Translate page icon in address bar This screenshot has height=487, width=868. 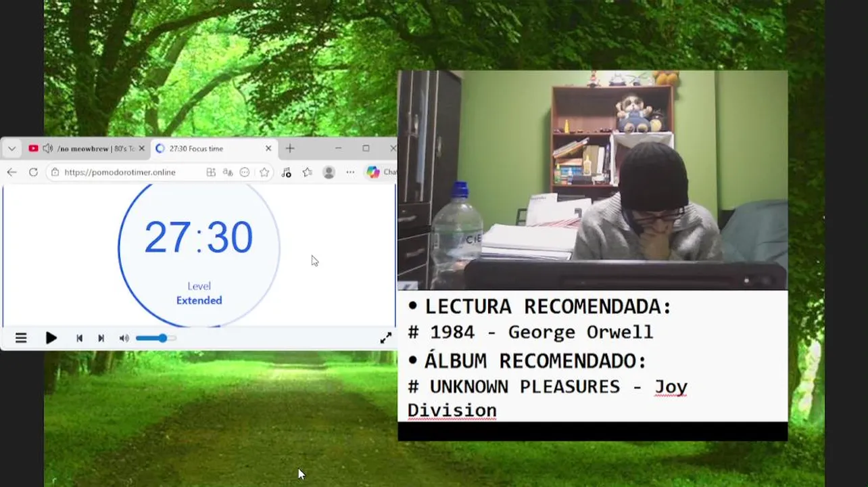pos(228,172)
